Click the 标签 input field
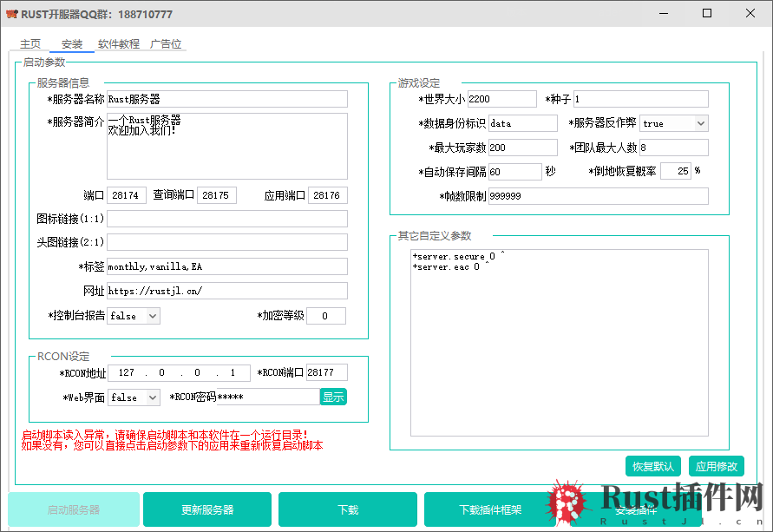This screenshot has height=532, width=773. coord(227,266)
